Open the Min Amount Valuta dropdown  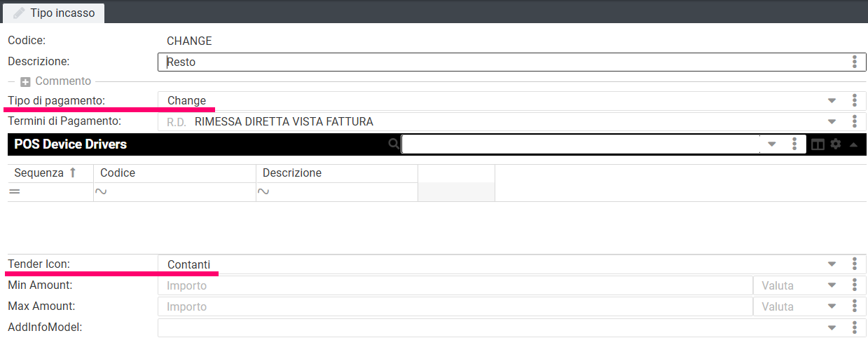(x=832, y=285)
